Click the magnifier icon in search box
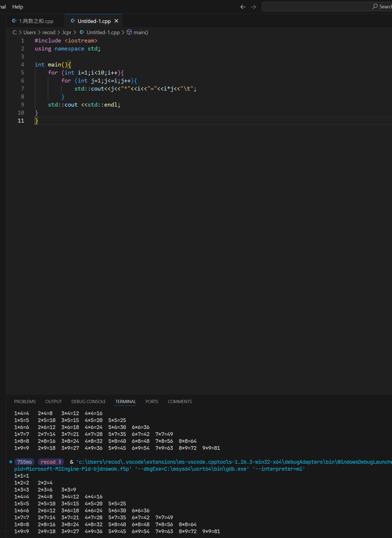 375,7
